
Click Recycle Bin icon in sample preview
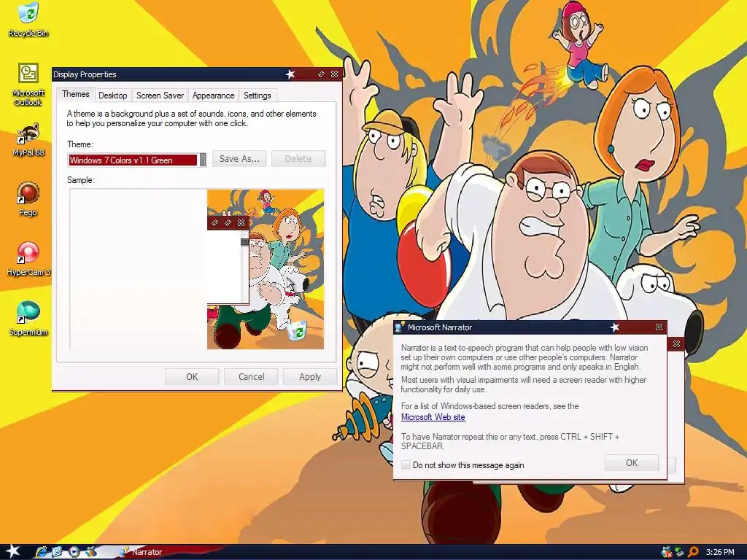pos(297,332)
